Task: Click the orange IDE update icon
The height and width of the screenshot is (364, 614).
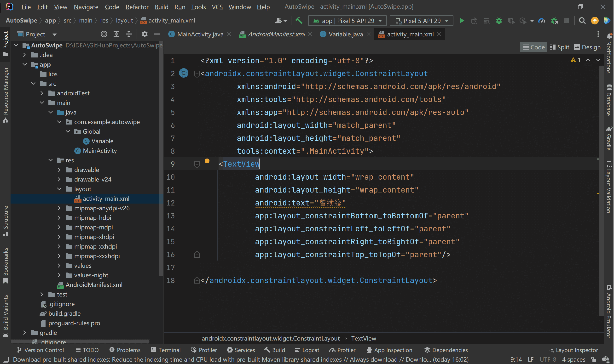Action: coord(595,21)
